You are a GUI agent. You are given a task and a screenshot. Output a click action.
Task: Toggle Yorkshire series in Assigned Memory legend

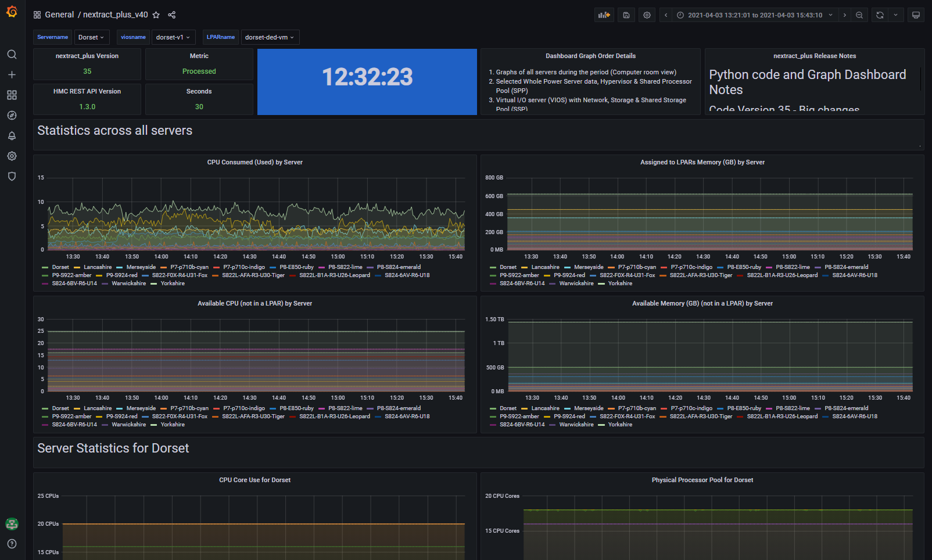pyautogui.click(x=620, y=283)
